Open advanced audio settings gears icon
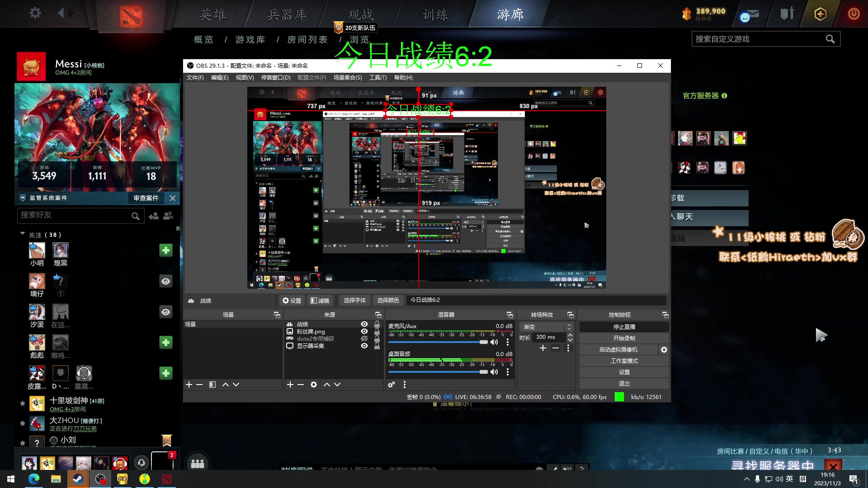The width and height of the screenshot is (868, 488). [392, 385]
